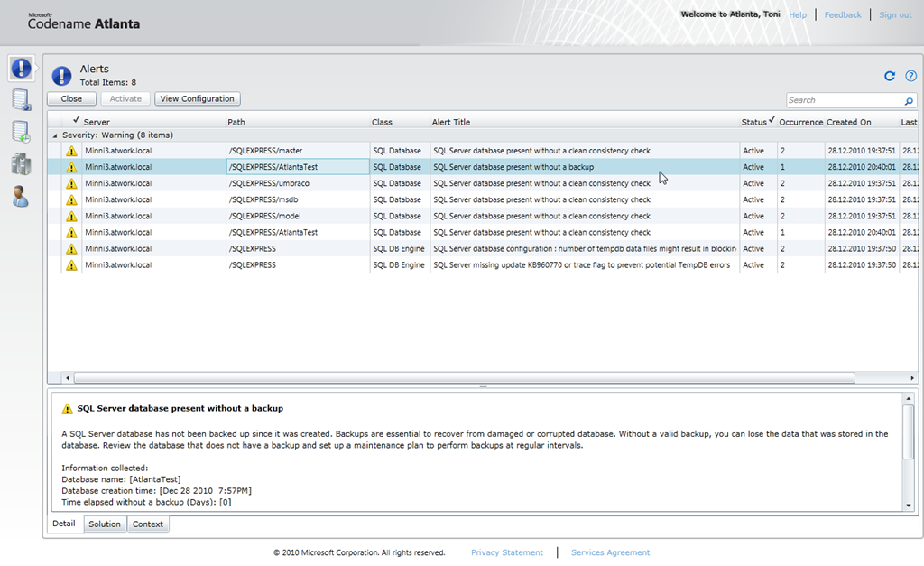Switch to the Solution tab
Viewport: 924px width, 566px height.
[x=105, y=524]
